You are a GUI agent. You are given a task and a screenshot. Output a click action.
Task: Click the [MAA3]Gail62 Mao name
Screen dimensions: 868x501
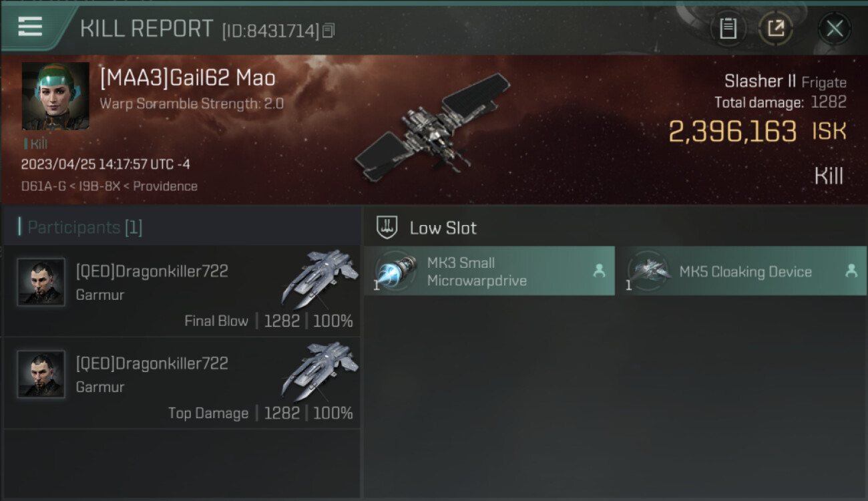(x=188, y=78)
